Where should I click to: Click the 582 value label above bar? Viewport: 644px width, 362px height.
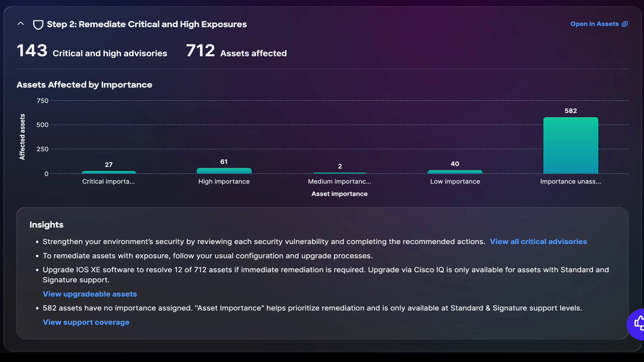(571, 111)
